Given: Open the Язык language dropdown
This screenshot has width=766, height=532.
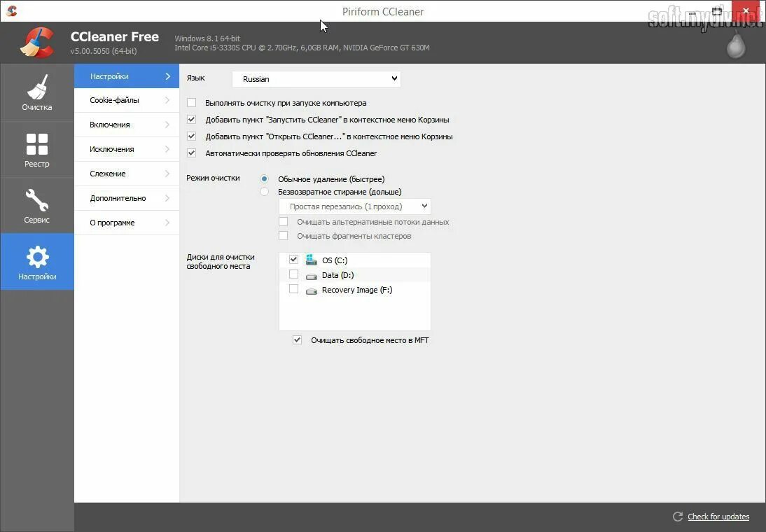Looking at the screenshot, I should 316,78.
